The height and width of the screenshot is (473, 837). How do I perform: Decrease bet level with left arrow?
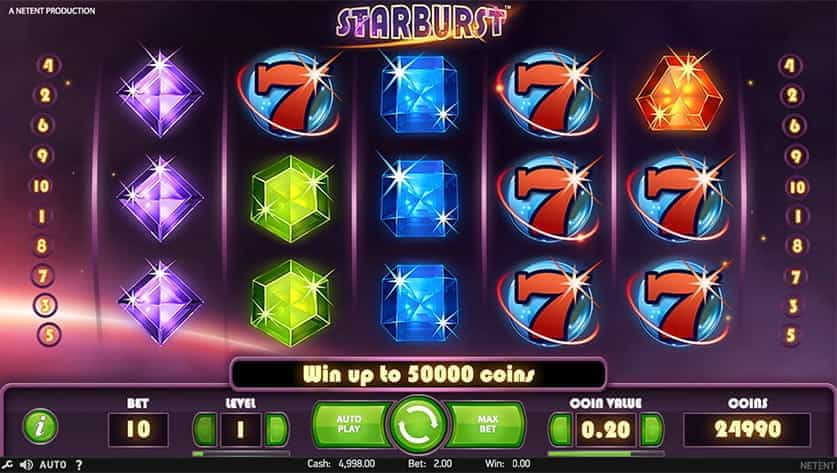(206, 429)
